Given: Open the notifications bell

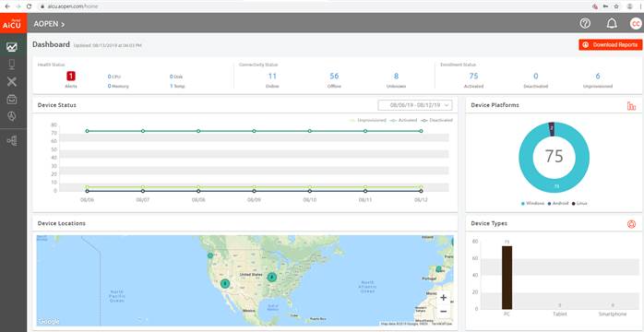Looking at the screenshot, I should (x=612, y=23).
